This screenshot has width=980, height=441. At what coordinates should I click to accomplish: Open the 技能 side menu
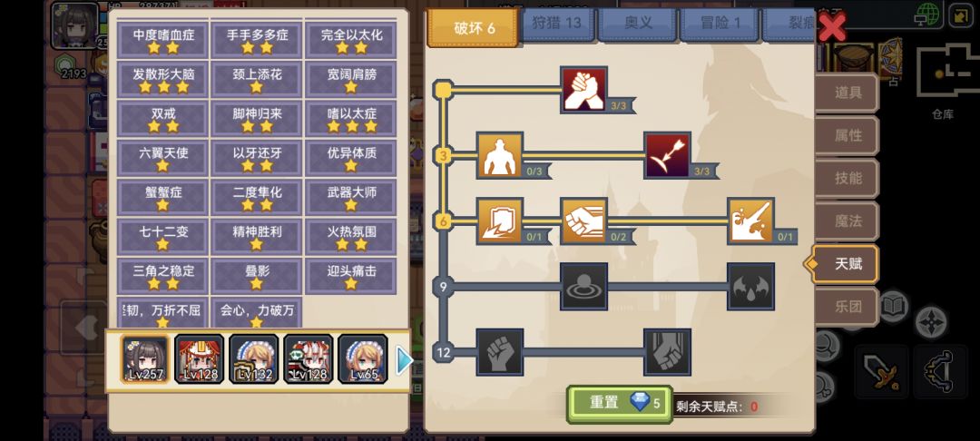tap(848, 178)
